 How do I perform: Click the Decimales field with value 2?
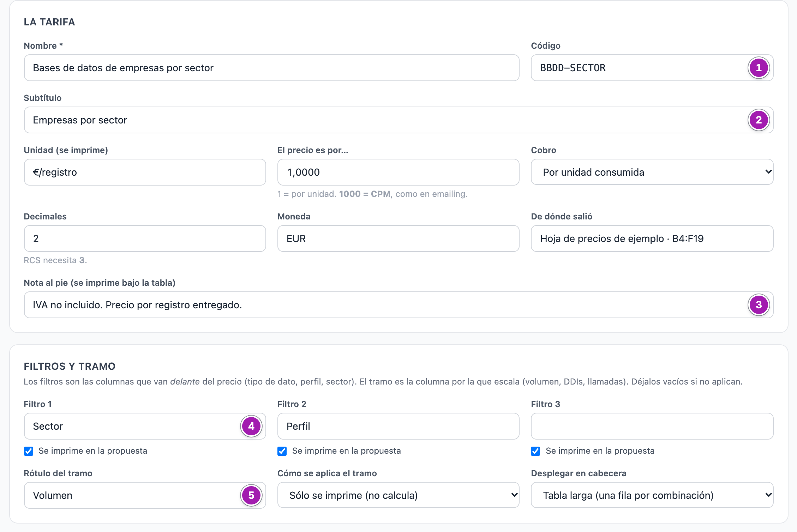145,238
